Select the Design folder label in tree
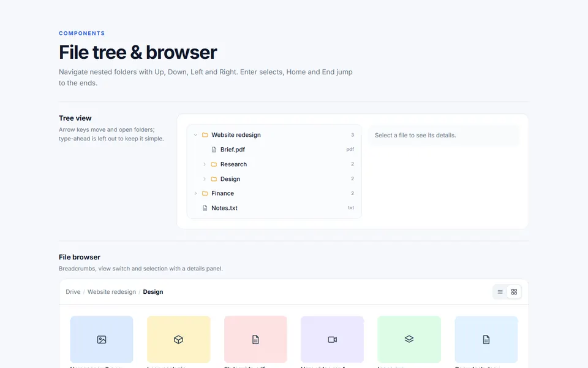This screenshot has height=368, width=588. (x=230, y=178)
